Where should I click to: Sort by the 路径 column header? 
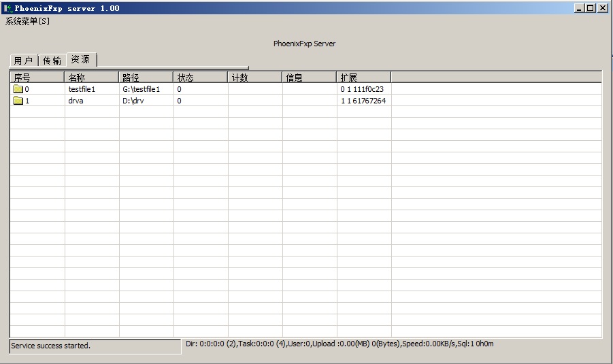[x=146, y=78]
